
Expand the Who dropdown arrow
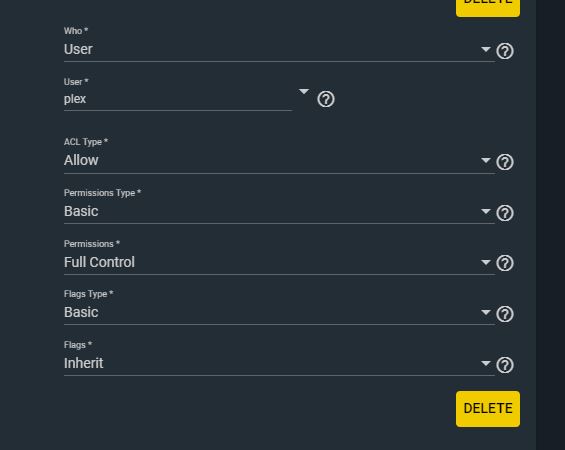coord(486,49)
